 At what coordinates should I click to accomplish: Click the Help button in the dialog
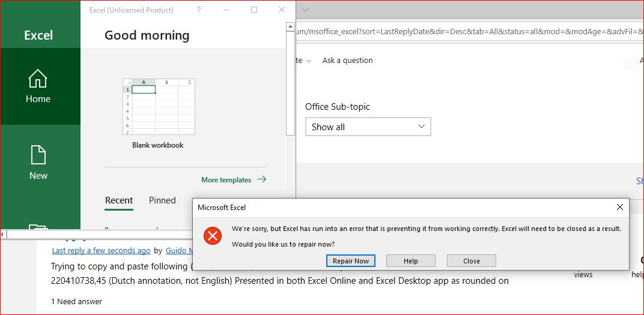pos(411,261)
